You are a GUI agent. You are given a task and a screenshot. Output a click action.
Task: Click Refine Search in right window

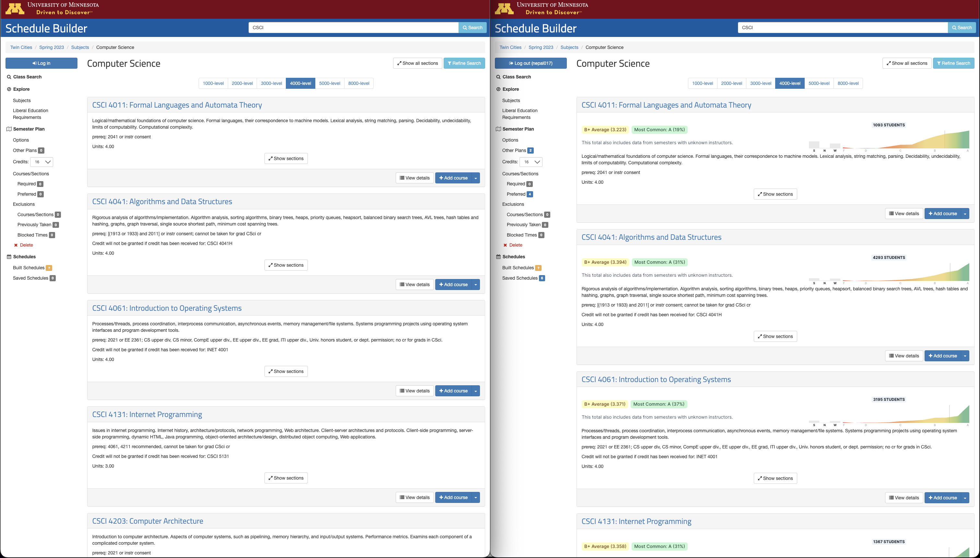[953, 63]
